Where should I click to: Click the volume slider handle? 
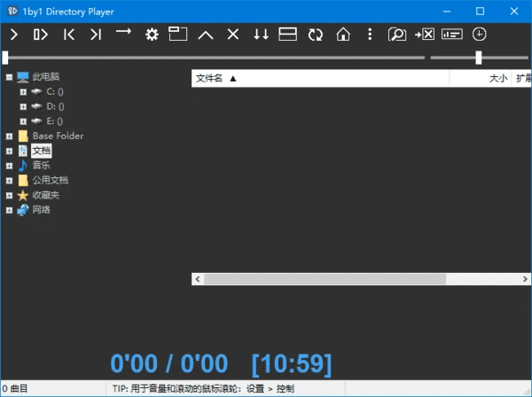[x=479, y=58]
